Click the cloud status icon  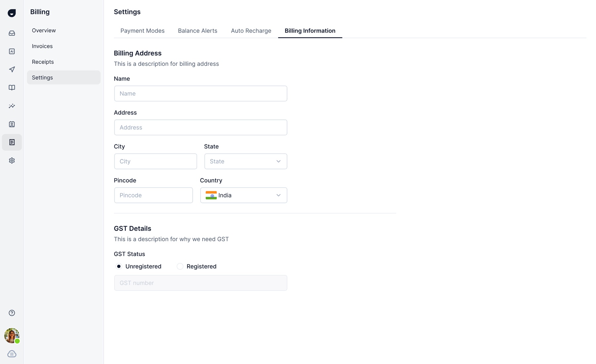click(12, 354)
